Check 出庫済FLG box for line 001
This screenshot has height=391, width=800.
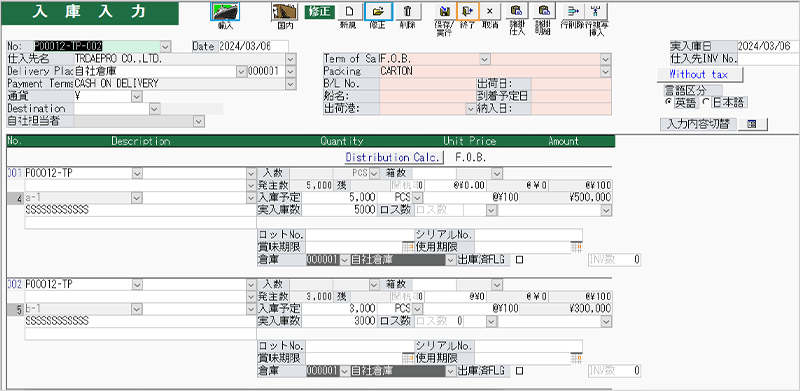(519, 260)
